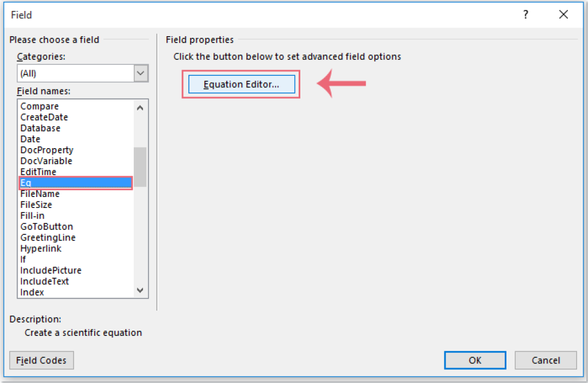Image resolution: width=588 pixels, height=383 pixels.
Task: Click the Equation Editor button
Action: (241, 84)
